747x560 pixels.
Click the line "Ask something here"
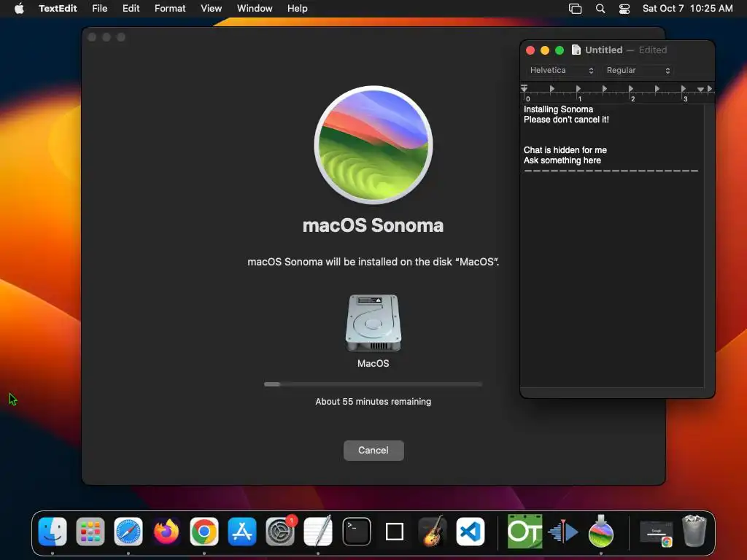[562, 160]
